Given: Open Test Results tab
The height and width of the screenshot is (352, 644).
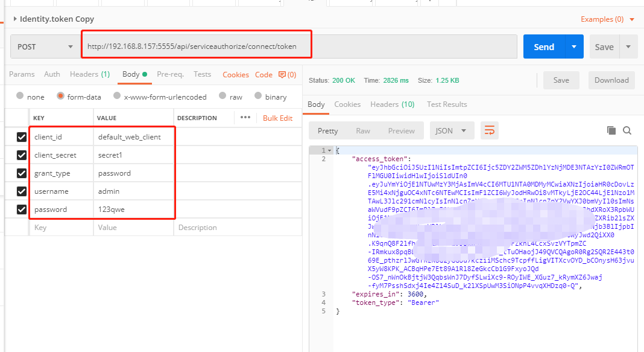Looking at the screenshot, I should (447, 104).
